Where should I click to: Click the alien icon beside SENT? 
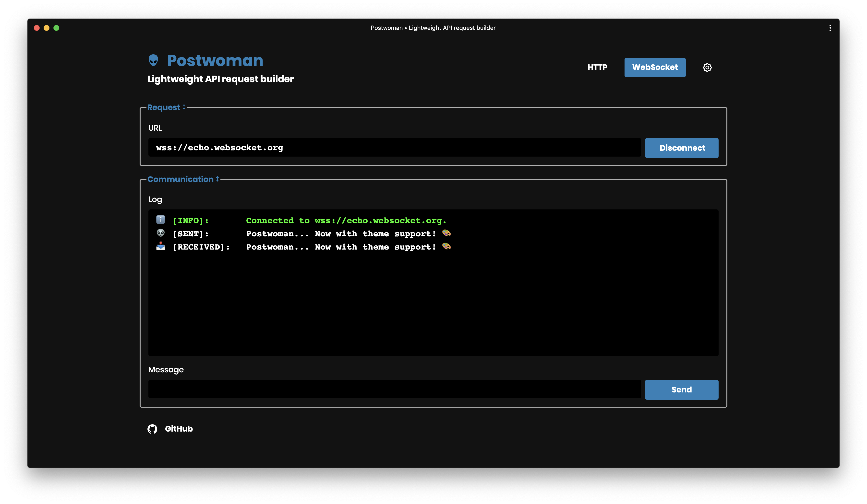pyautogui.click(x=161, y=233)
